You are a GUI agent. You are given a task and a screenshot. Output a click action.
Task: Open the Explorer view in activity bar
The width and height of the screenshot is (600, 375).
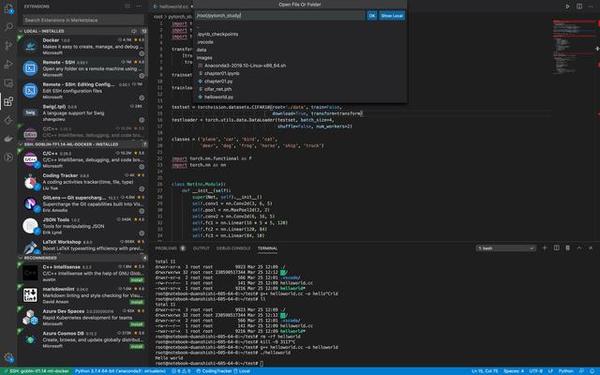8,8
